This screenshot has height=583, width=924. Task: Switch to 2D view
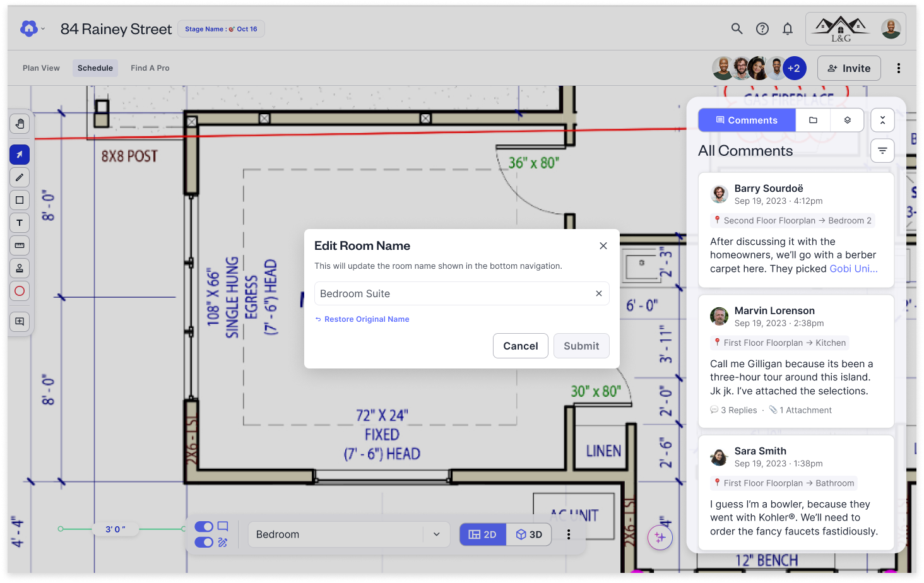click(483, 534)
